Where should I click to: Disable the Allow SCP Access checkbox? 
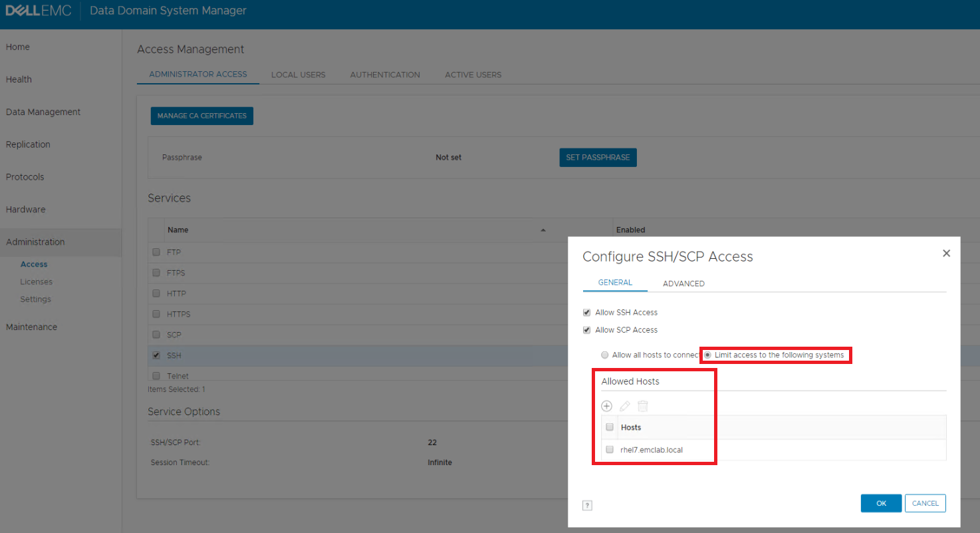pos(586,329)
